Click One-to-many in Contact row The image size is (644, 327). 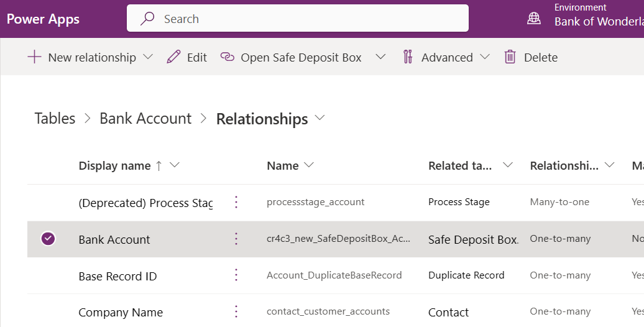[560, 311]
